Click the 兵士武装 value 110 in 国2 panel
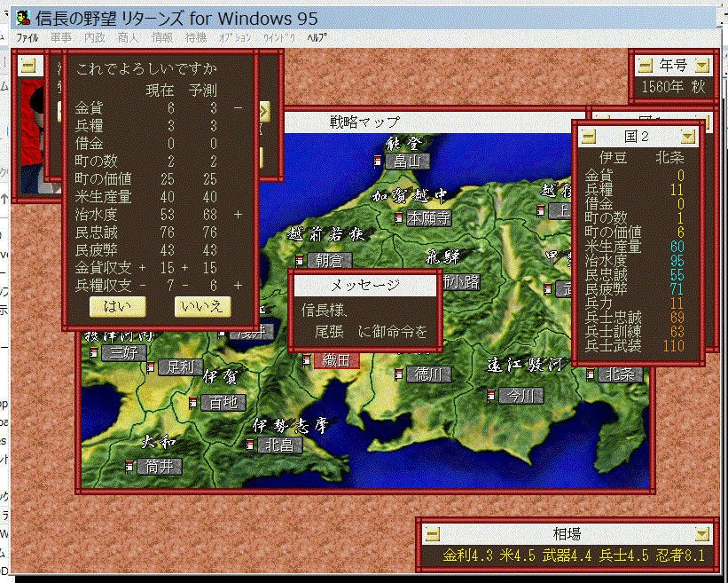Image resolution: width=728 pixels, height=583 pixels. [674, 346]
